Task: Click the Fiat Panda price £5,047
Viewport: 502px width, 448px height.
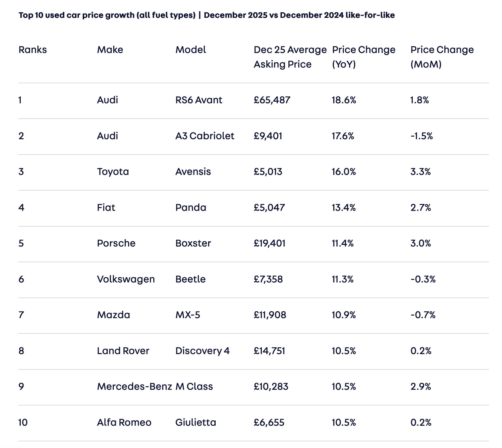Action: pos(269,207)
